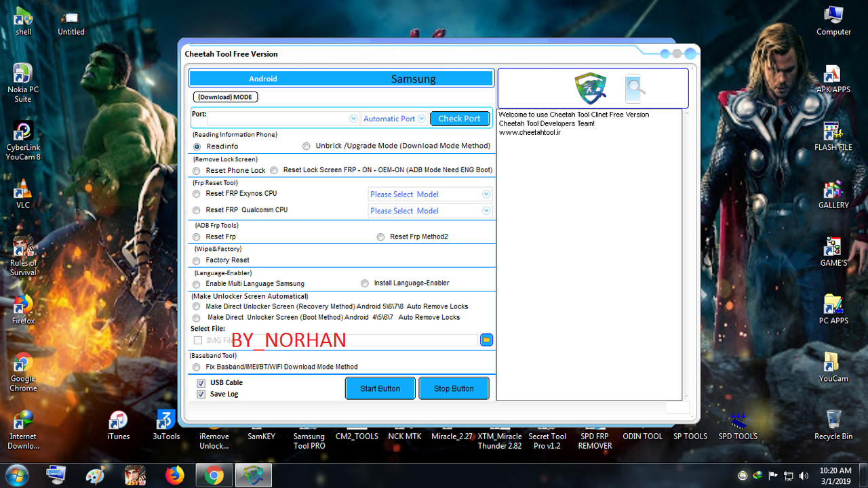This screenshot has height=488, width=868.
Task: Select Reset FRP Exynos CPU option
Action: [x=197, y=194]
